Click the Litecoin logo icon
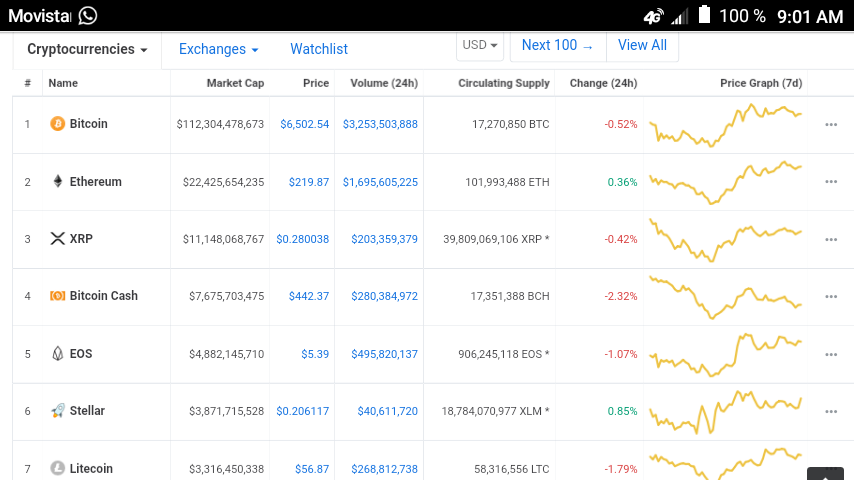This screenshot has height=480, width=854. (57, 468)
